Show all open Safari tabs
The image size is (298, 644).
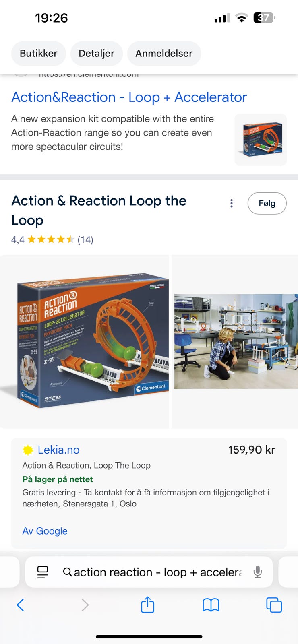[x=274, y=605]
